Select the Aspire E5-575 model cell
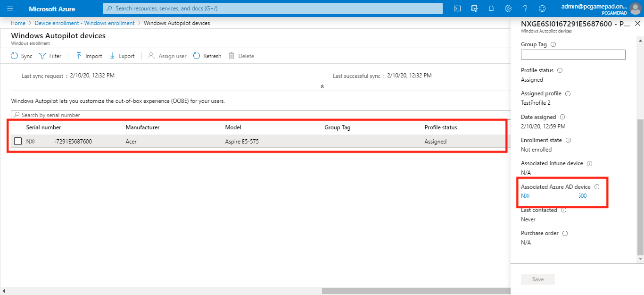This screenshot has width=644, height=295. pos(242,142)
